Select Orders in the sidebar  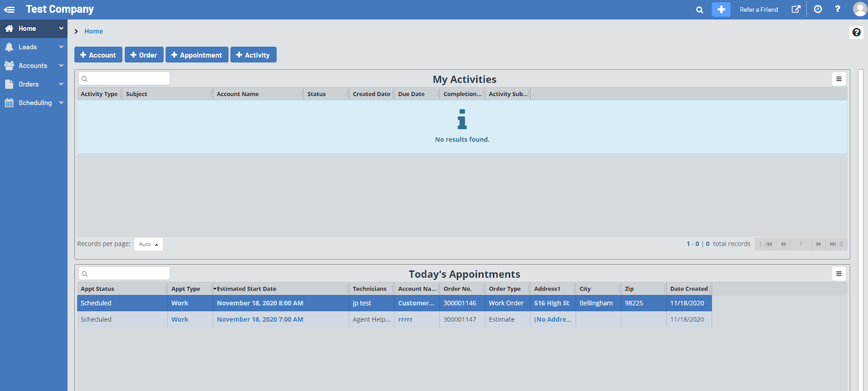tap(29, 84)
